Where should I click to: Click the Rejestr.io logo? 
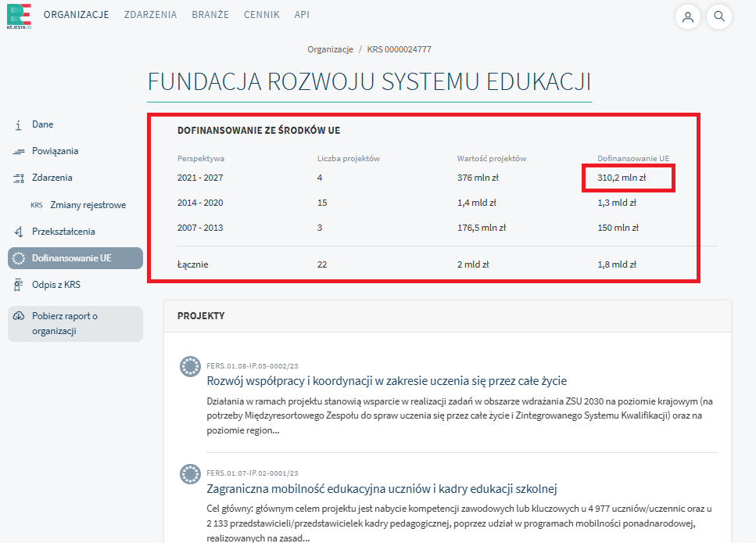20,16
